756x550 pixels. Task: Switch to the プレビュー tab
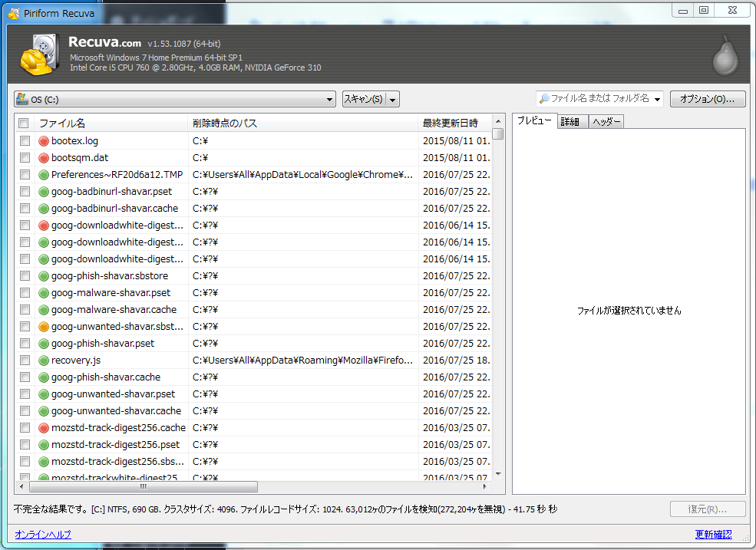coord(534,120)
